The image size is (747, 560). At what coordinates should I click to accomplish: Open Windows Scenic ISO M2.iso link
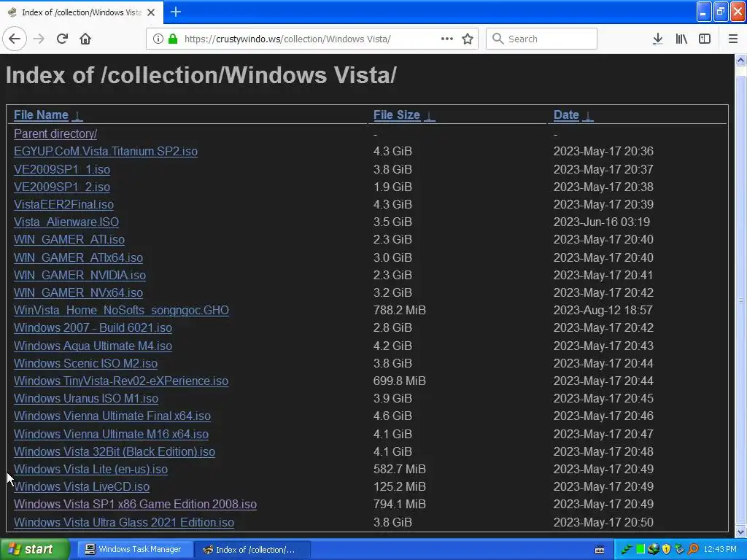pos(86,363)
